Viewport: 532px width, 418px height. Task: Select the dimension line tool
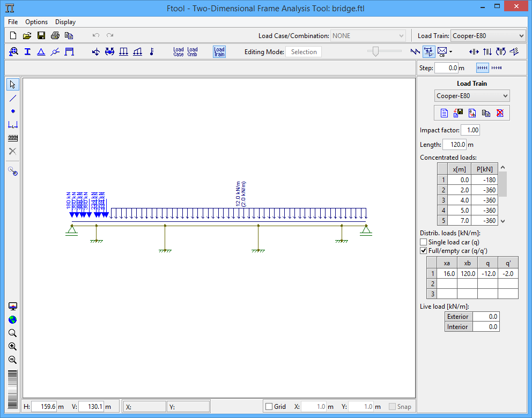point(12,125)
